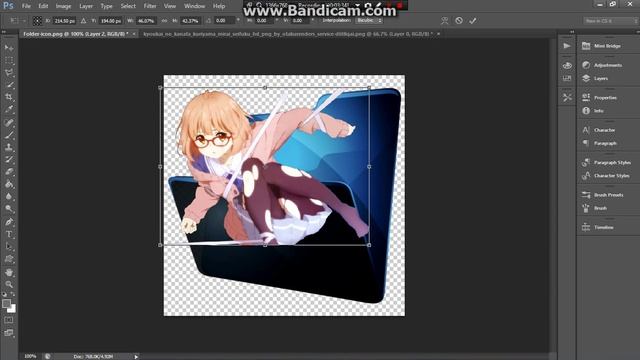Image resolution: width=640 pixels, height=360 pixels.
Task: Open the Type menu
Action: pyautogui.click(x=106, y=6)
